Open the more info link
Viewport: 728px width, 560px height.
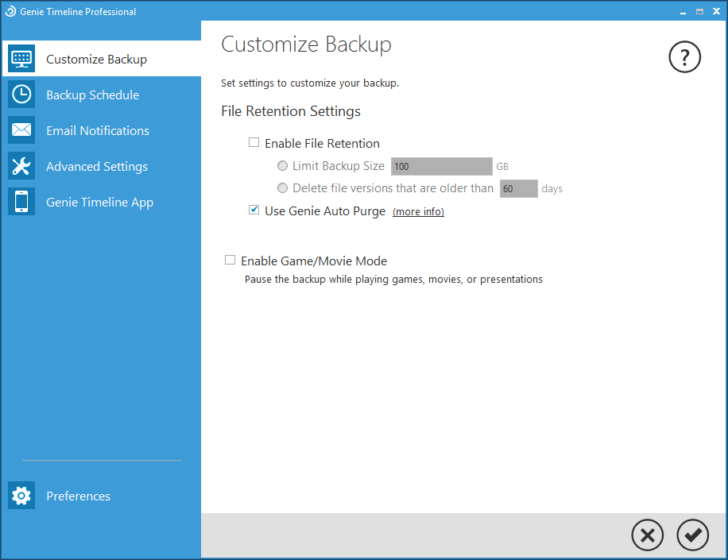pyautogui.click(x=418, y=212)
